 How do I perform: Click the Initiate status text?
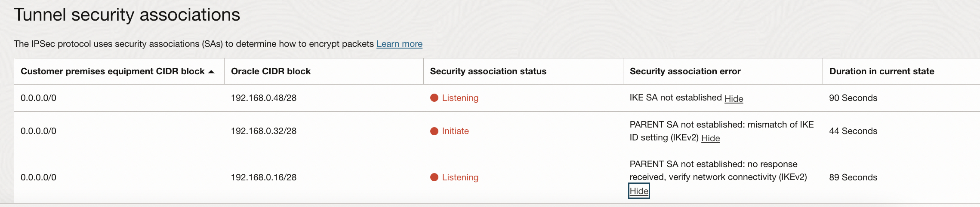[455, 131]
